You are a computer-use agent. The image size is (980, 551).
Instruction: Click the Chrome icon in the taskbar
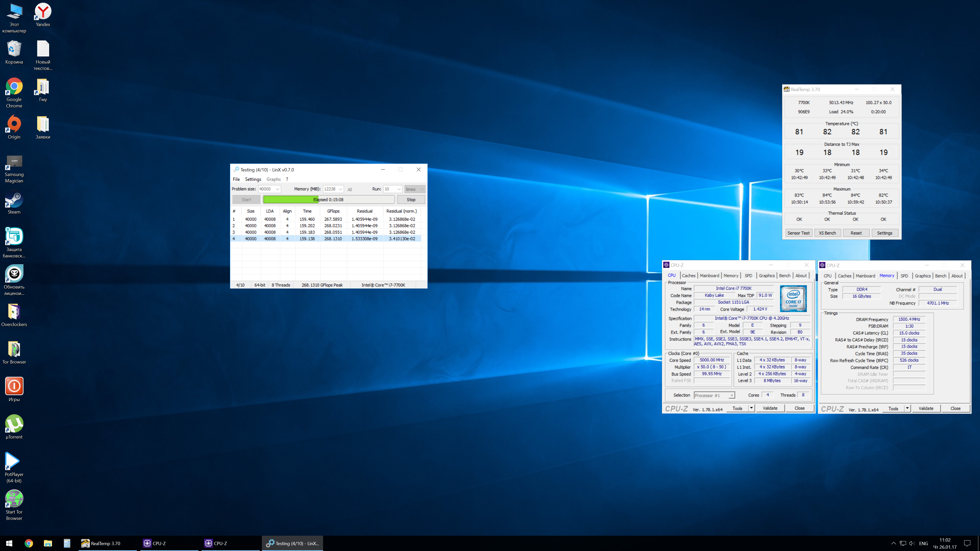29,543
